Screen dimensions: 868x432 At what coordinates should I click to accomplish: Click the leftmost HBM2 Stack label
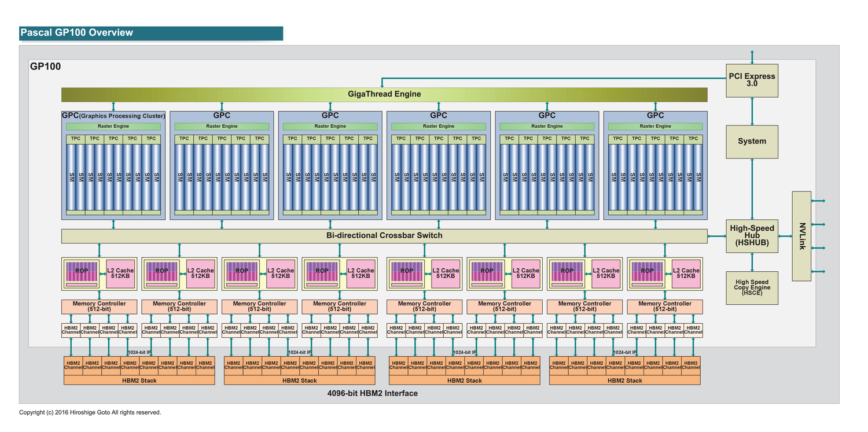pos(139,381)
